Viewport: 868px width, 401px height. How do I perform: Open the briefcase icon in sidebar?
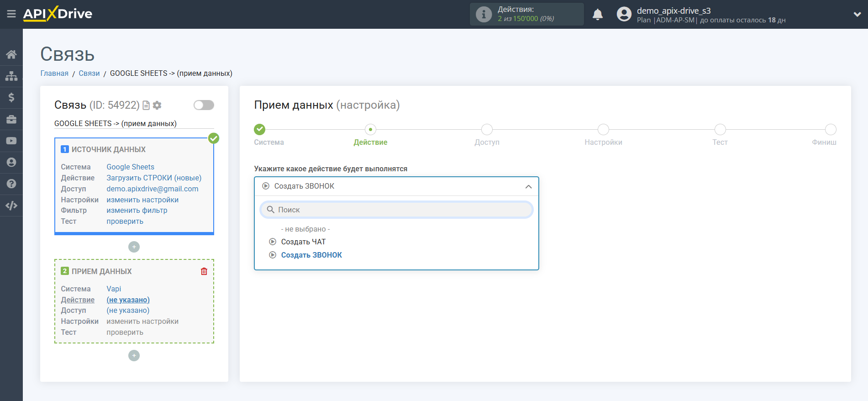point(11,119)
